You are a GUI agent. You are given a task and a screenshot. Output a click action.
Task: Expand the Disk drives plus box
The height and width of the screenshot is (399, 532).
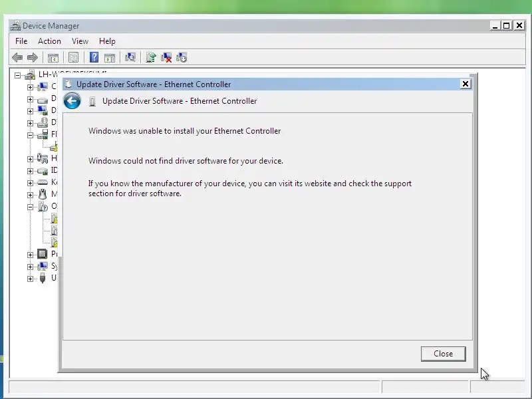point(30,99)
